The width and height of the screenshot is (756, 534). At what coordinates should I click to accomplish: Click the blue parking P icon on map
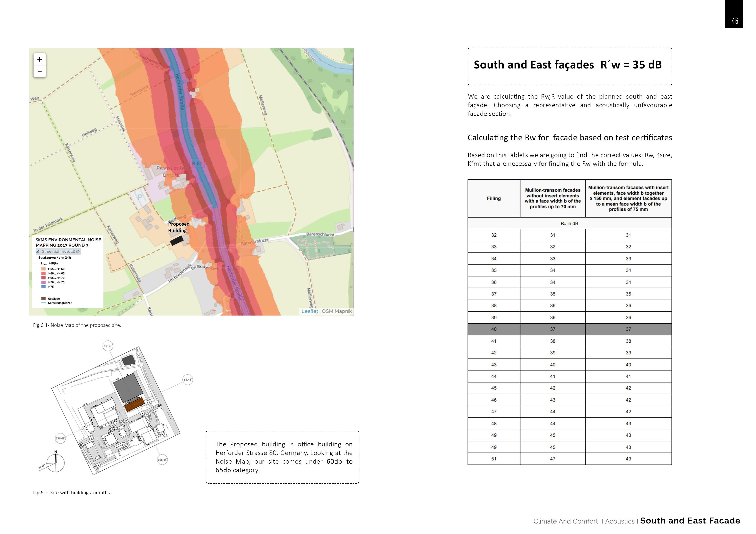[x=140, y=197]
